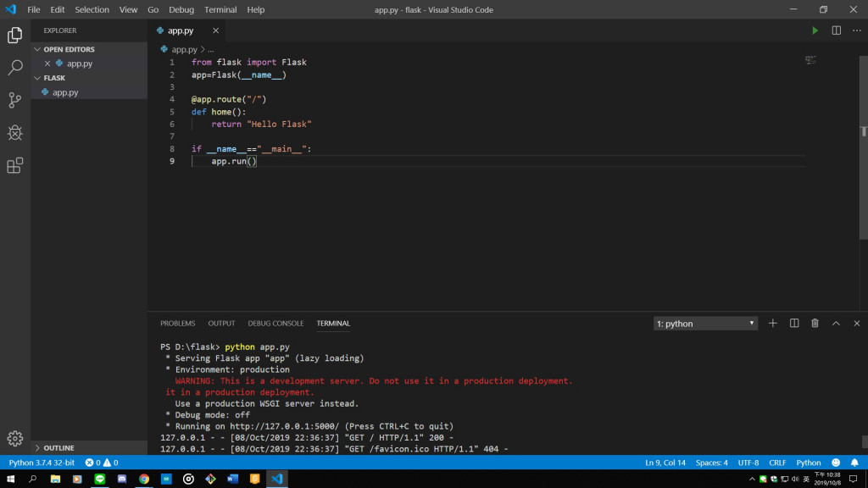Open the Help menu
Image resolution: width=868 pixels, height=488 pixels.
(256, 9)
